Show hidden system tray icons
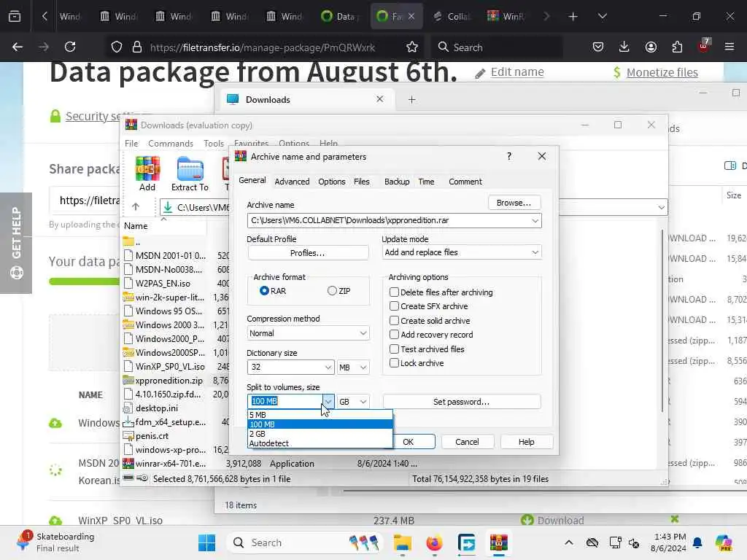Screen dimensions: 747x560 coord(569,542)
